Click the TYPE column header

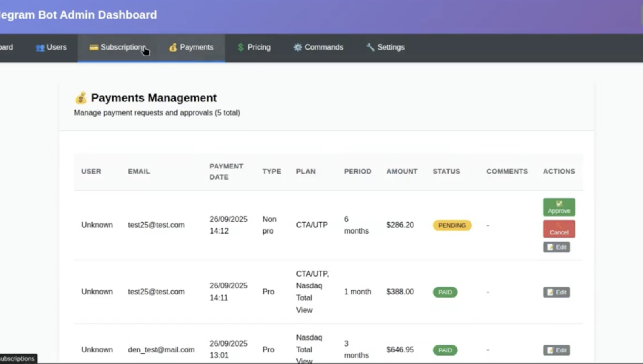click(271, 172)
